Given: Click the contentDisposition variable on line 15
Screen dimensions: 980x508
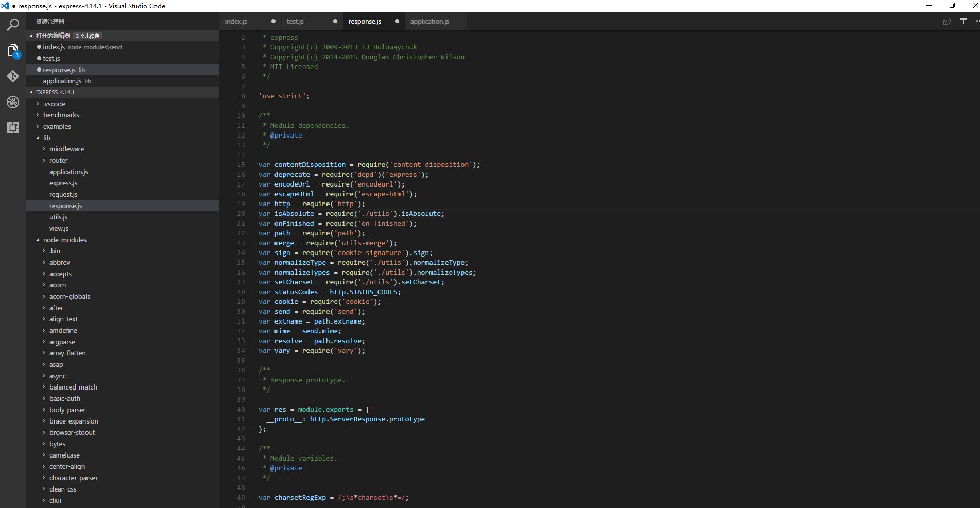Looking at the screenshot, I should pyautogui.click(x=310, y=165).
